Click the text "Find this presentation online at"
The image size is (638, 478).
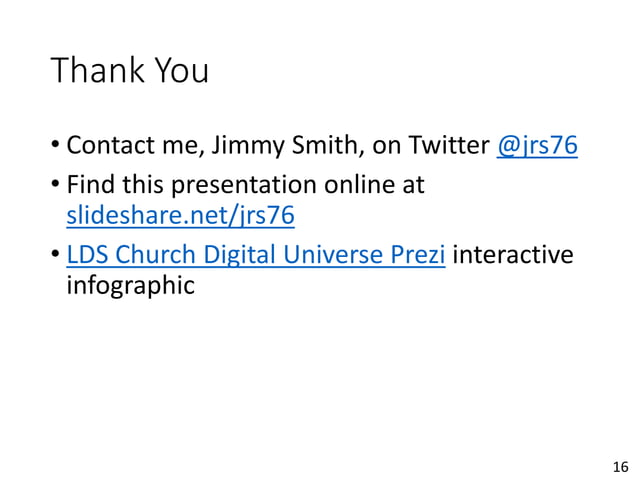click(245, 186)
